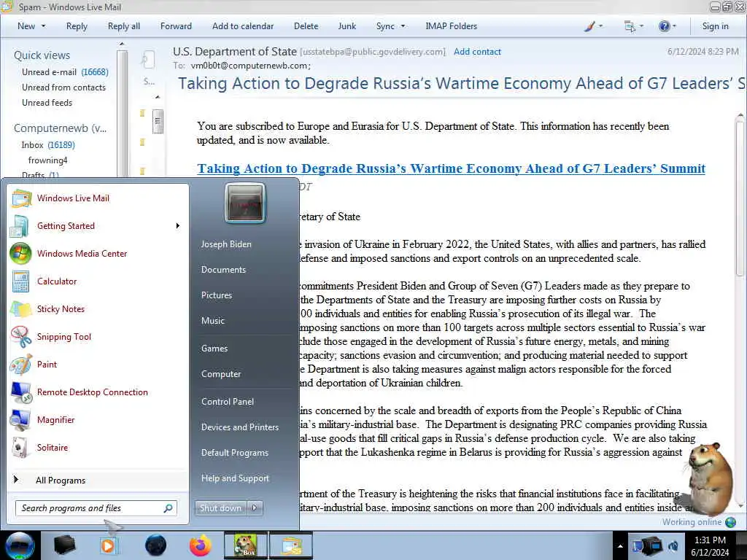Switch to Windows Live Mail taskbar button
Viewport: 747px width, 560px height.
[292, 545]
